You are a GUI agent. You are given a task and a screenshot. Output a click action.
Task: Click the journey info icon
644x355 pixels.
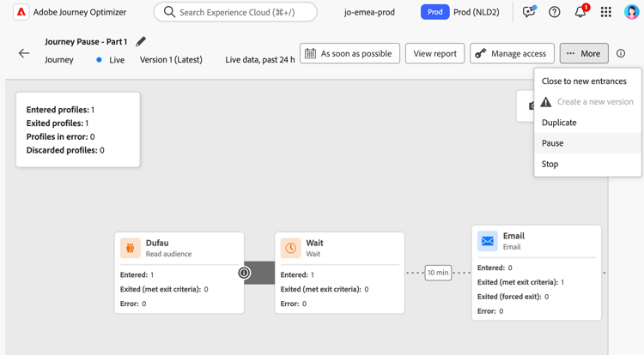(621, 53)
